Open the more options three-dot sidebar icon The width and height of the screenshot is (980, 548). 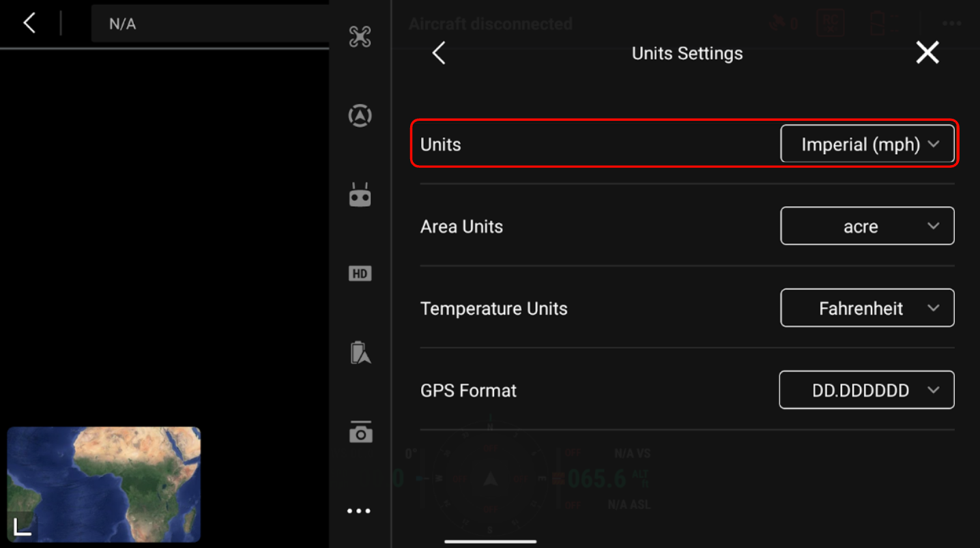pos(359,511)
